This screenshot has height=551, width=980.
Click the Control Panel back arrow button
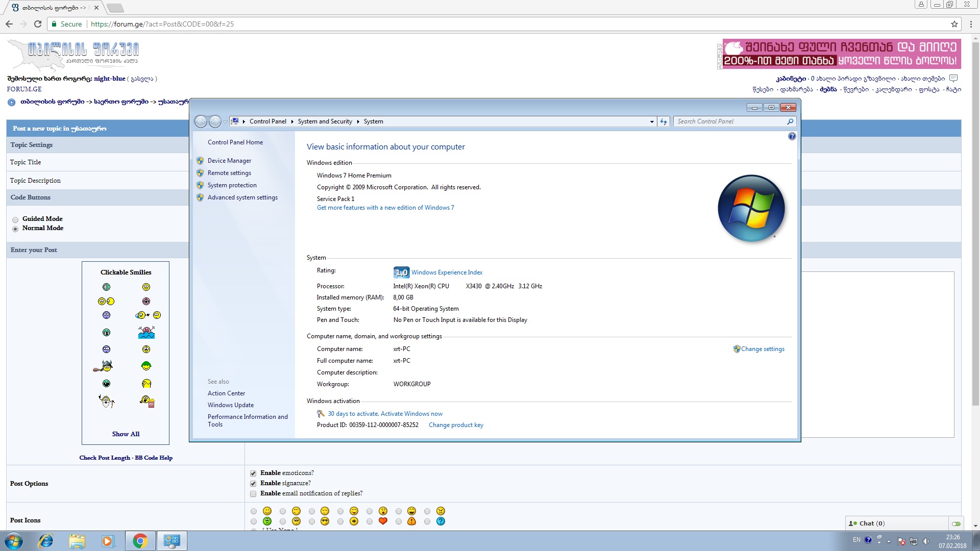pyautogui.click(x=201, y=121)
